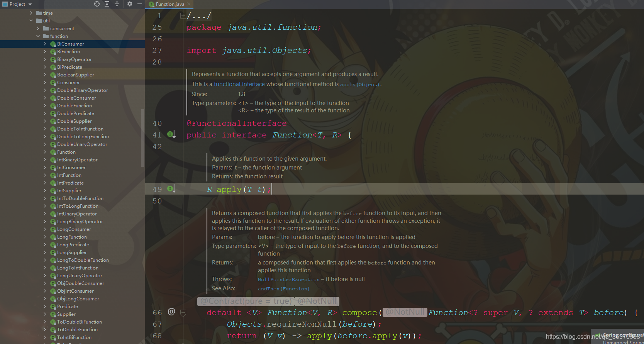
Task: Open the 'functional interface' doc link
Action: pyautogui.click(x=239, y=84)
